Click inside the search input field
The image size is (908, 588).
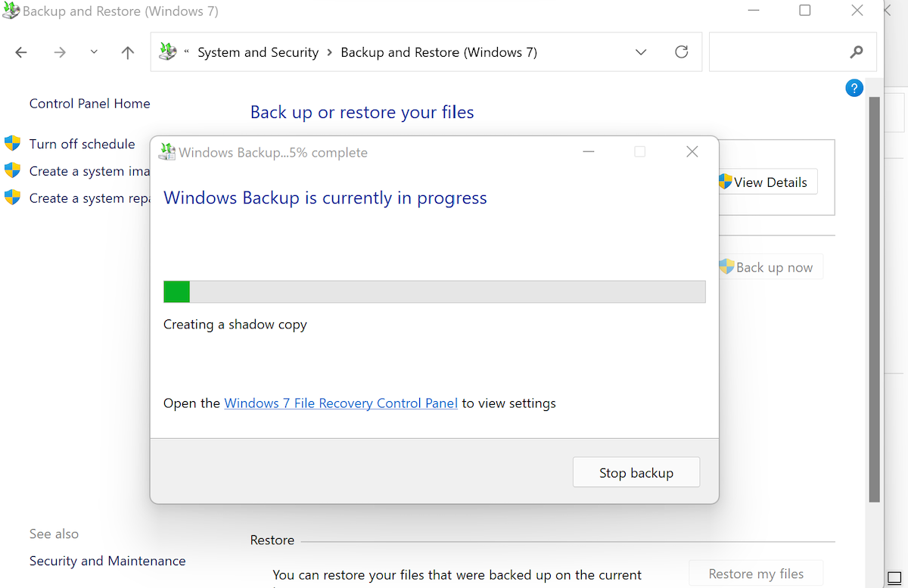[x=787, y=51]
